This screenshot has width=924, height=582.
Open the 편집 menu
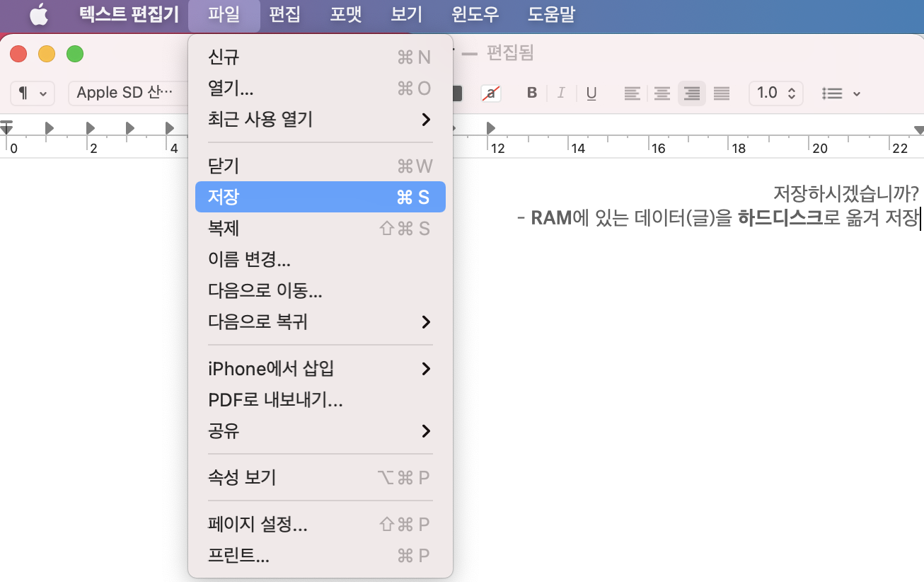285,14
